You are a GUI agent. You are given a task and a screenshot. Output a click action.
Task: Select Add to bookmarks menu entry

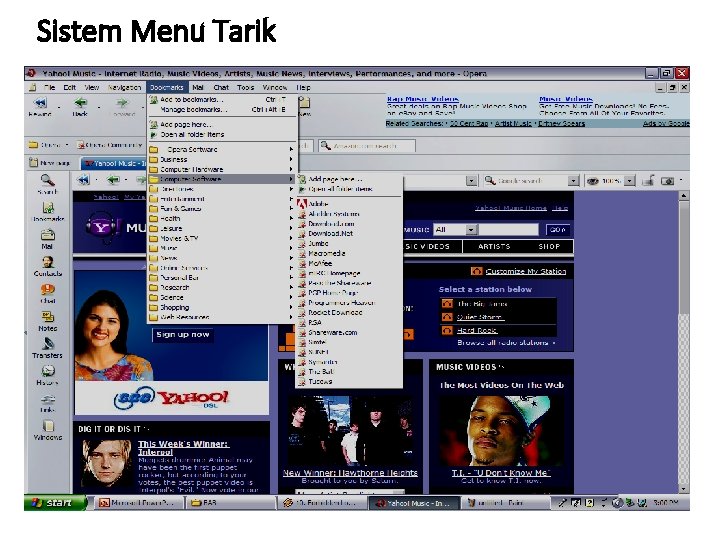[x=223, y=99]
